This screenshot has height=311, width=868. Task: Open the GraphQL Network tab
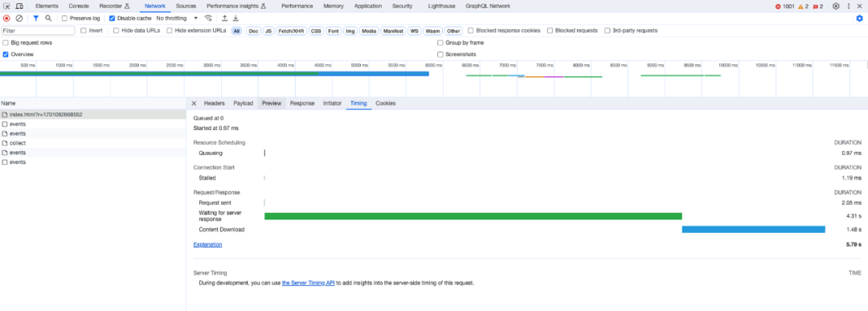point(488,6)
